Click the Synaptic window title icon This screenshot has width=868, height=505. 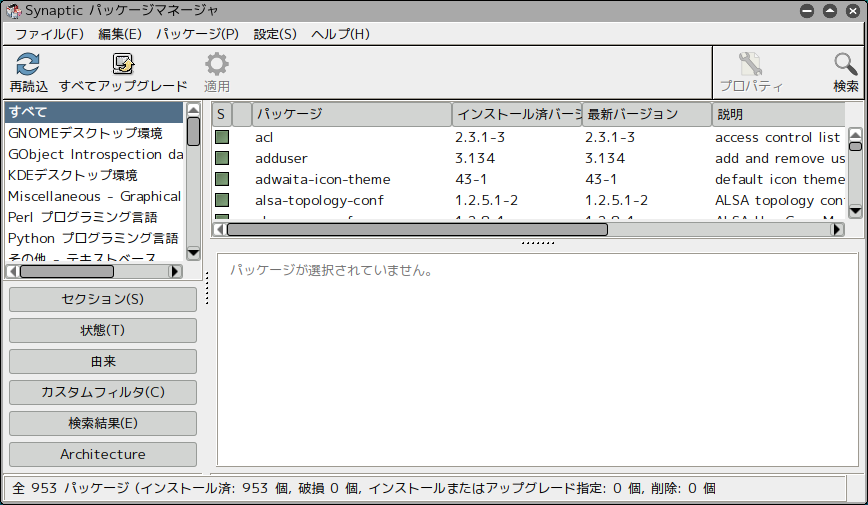(x=13, y=11)
